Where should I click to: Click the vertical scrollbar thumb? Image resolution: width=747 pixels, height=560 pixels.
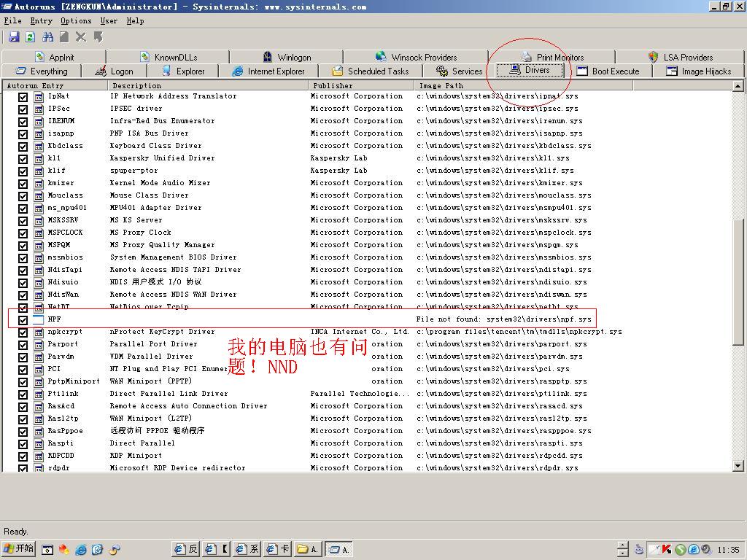[738, 281]
